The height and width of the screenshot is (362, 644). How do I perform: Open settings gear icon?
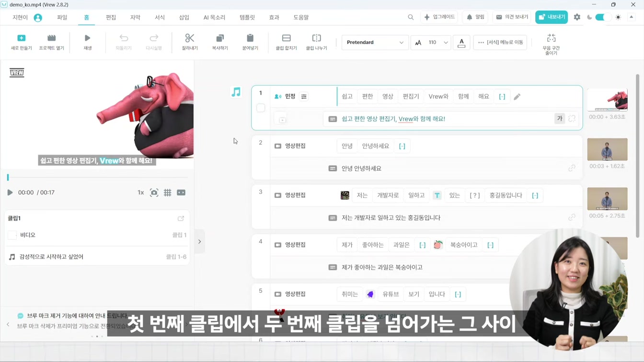pos(577,17)
